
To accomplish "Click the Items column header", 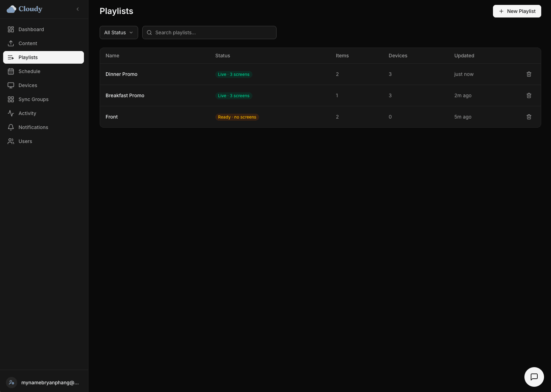I will (x=342, y=56).
